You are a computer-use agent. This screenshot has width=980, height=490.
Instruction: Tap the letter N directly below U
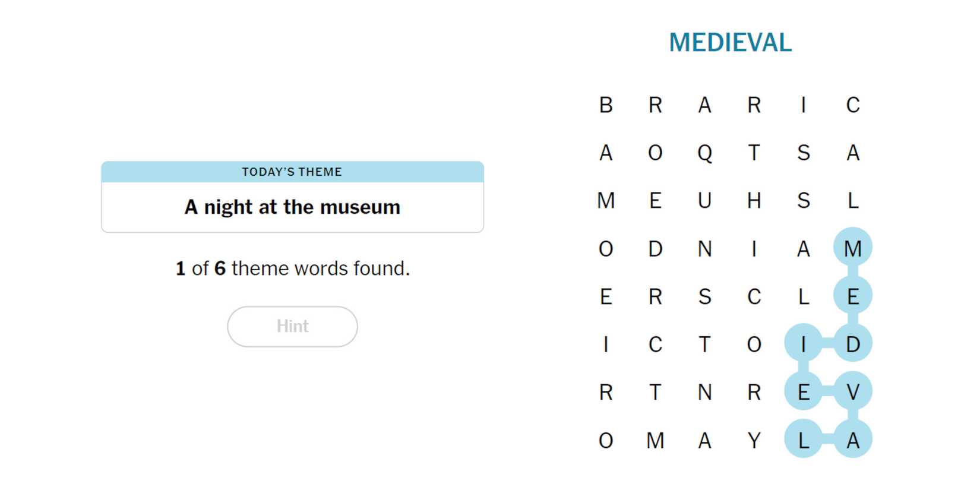pyautogui.click(x=704, y=248)
